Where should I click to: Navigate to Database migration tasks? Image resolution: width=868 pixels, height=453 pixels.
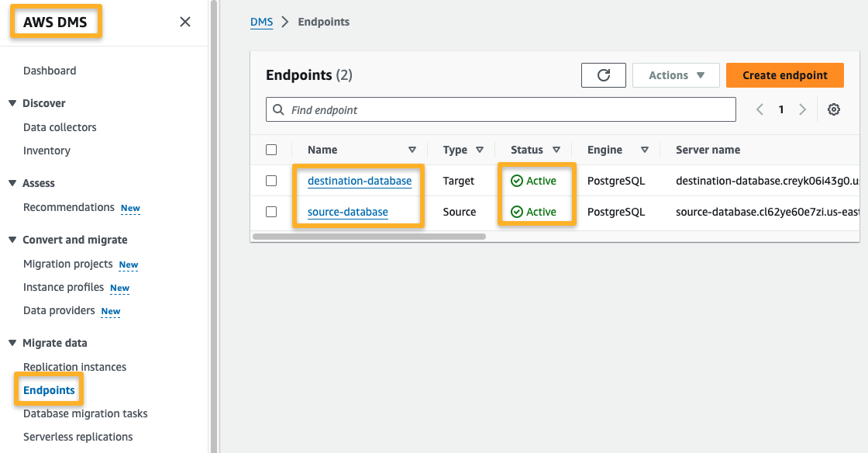85,413
